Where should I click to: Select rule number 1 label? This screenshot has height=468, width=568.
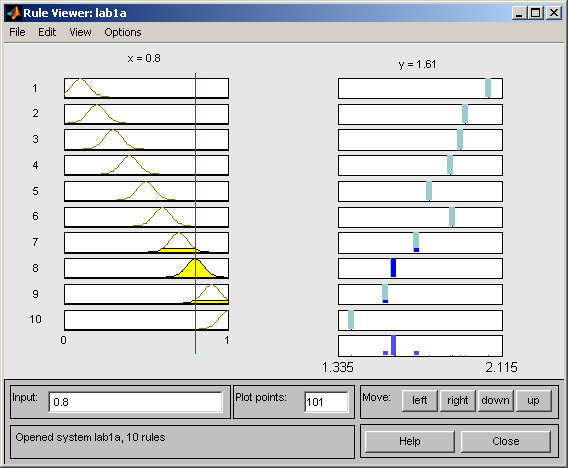(35, 88)
